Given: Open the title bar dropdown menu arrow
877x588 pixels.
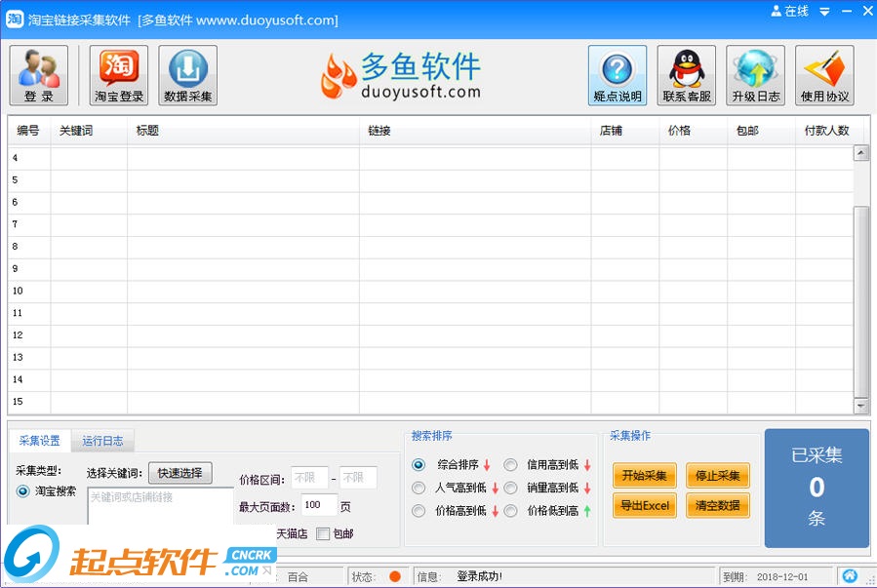Looking at the screenshot, I should (824, 12).
